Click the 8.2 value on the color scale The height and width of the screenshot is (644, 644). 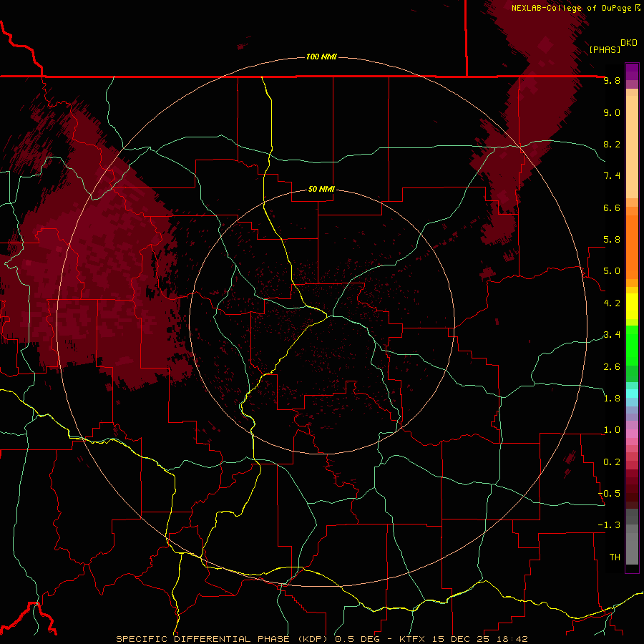[612, 144]
